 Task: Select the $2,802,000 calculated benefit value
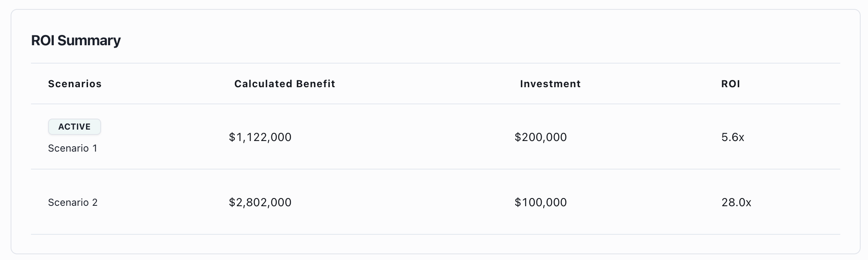click(260, 202)
